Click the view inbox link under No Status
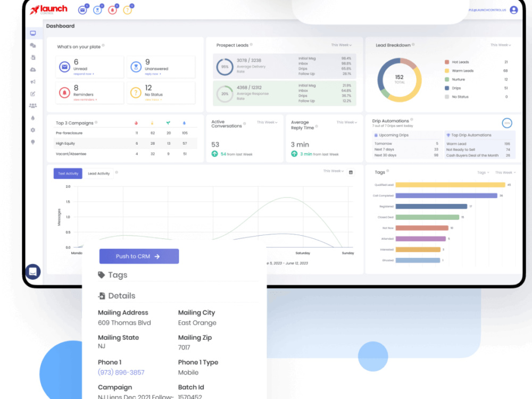Screen dimensions: 532x399 153,100
